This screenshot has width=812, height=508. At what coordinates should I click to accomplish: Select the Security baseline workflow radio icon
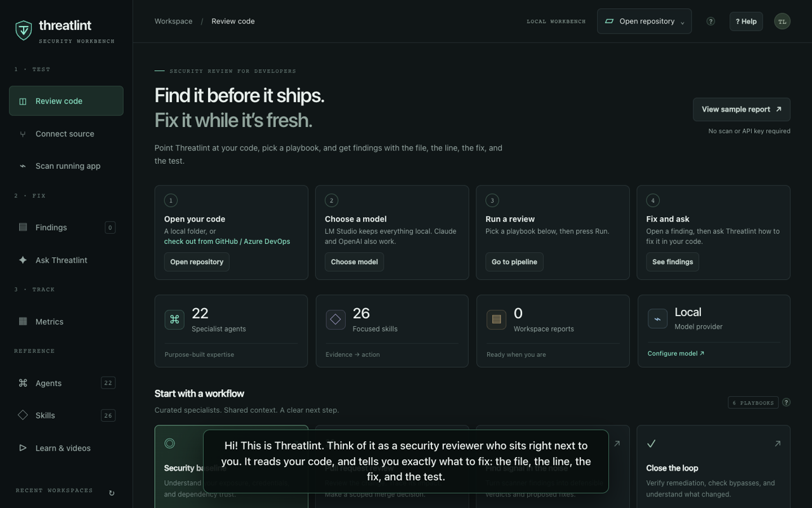click(169, 443)
